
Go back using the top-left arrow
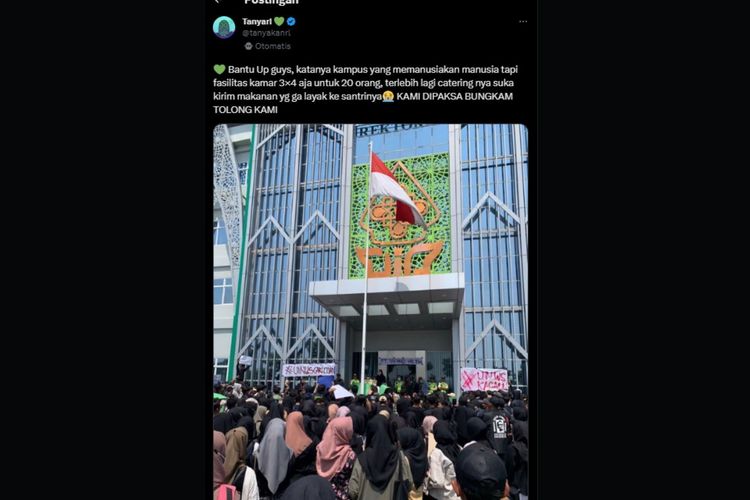[217, 2]
